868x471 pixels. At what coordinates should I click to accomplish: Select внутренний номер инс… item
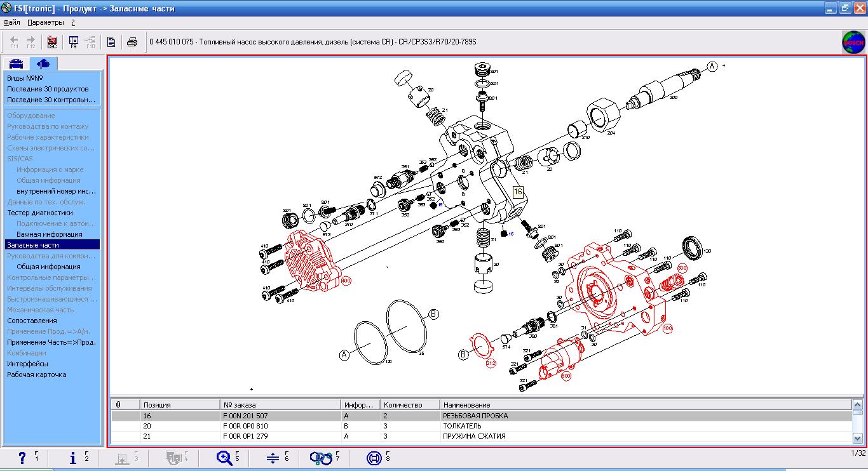click(x=57, y=191)
